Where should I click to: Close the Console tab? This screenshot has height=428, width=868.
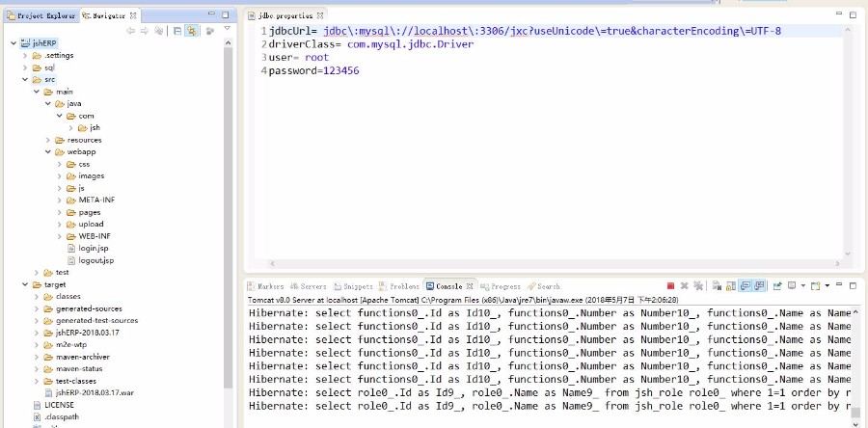point(470,286)
